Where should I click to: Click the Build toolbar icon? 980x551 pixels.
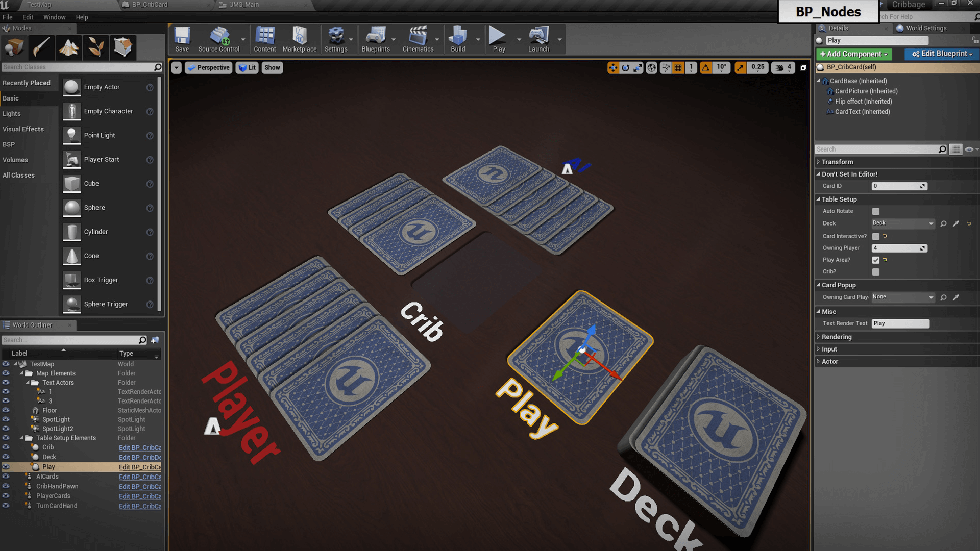[458, 39]
